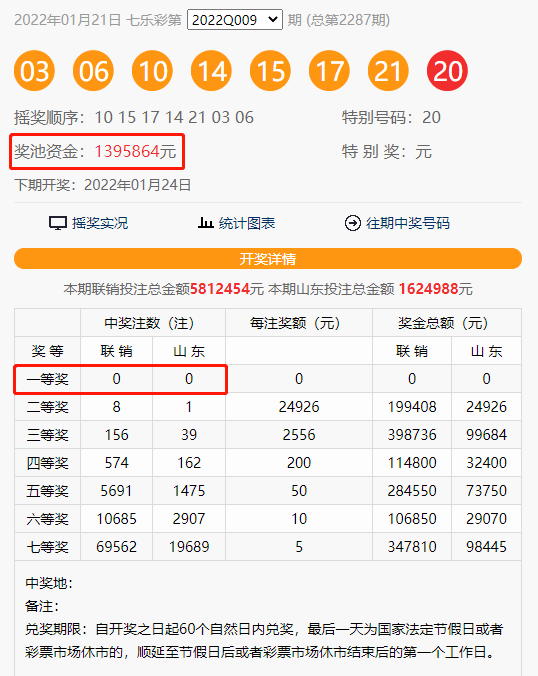Click the prize pool amount 1395864
Image resolution: width=538 pixels, height=676 pixels.
pos(127,151)
